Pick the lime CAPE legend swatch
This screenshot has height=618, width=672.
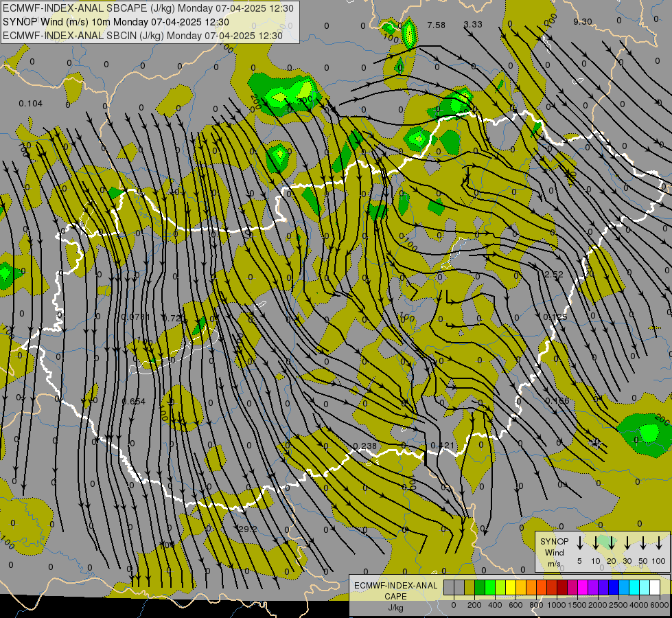[x=500, y=587]
